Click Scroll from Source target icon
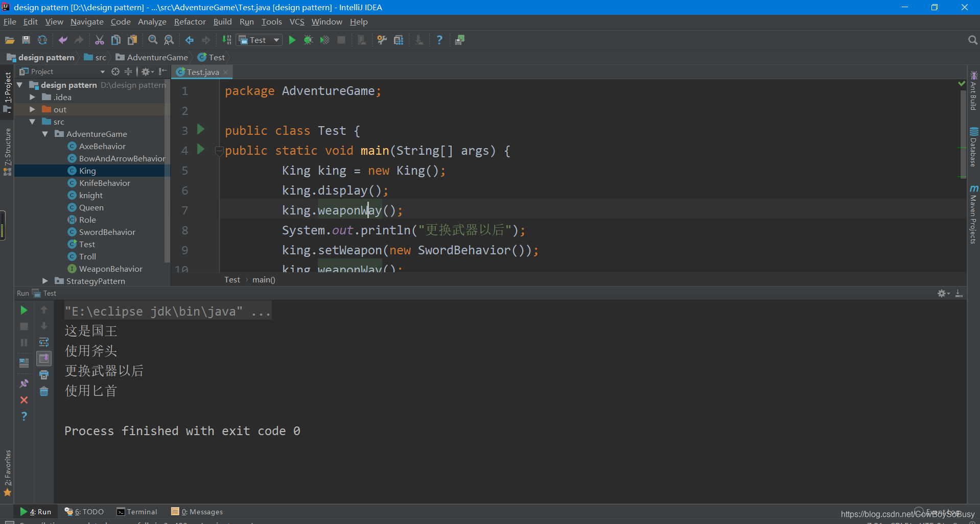Image resolution: width=980 pixels, height=524 pixels. click(115, 72)
